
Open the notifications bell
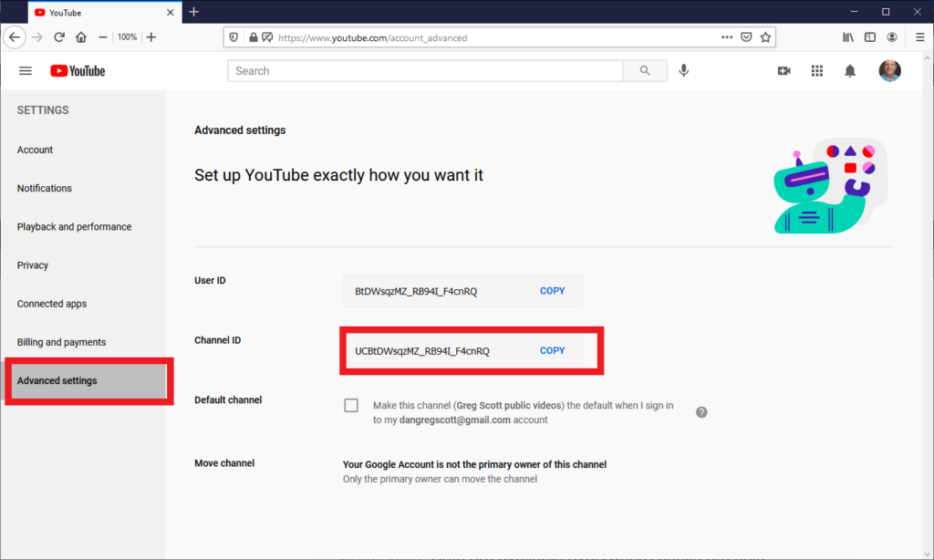(850, 71)
